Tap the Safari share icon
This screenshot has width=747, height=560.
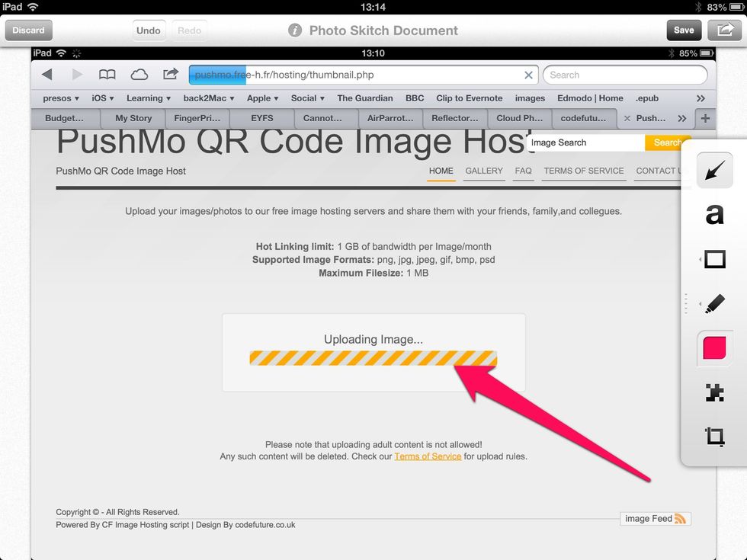coord(170,74)
